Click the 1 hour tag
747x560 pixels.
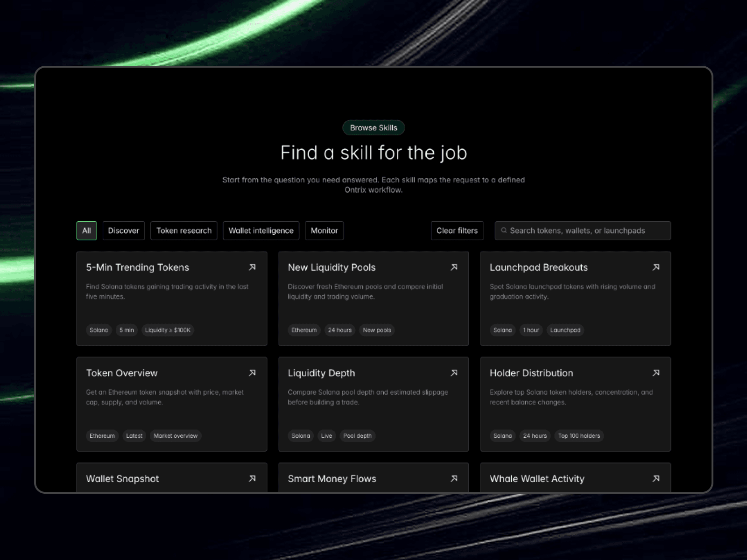point(531,330)
